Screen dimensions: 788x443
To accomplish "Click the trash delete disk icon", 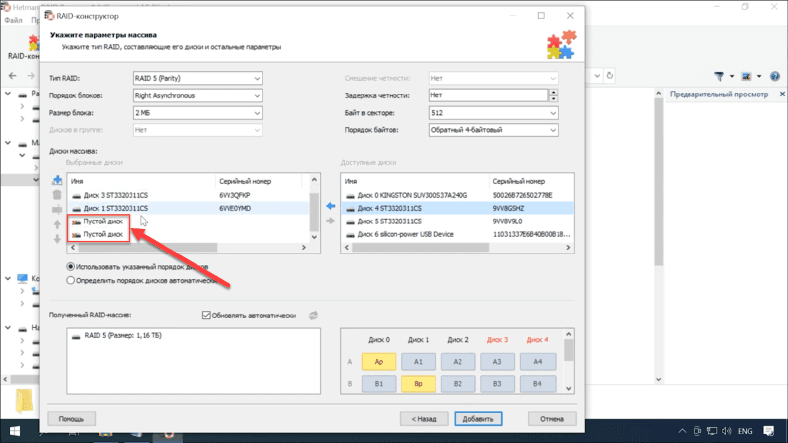I will pyautogui.click(x=57, y=194).
